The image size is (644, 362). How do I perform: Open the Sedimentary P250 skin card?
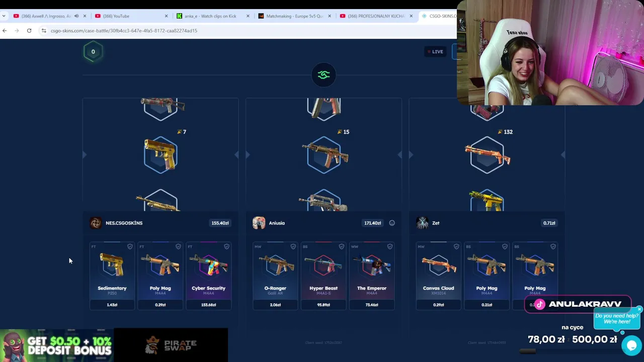point(112,276)
